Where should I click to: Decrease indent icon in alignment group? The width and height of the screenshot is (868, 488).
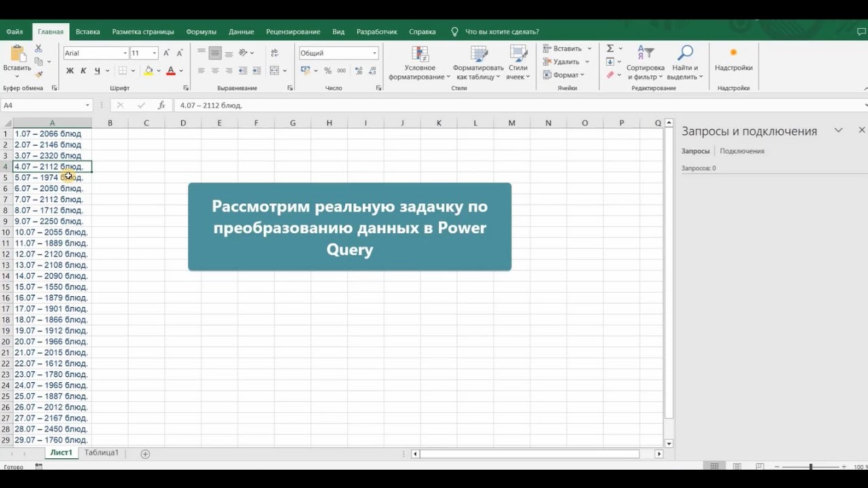pyautogui.click(x=243, y=70)
